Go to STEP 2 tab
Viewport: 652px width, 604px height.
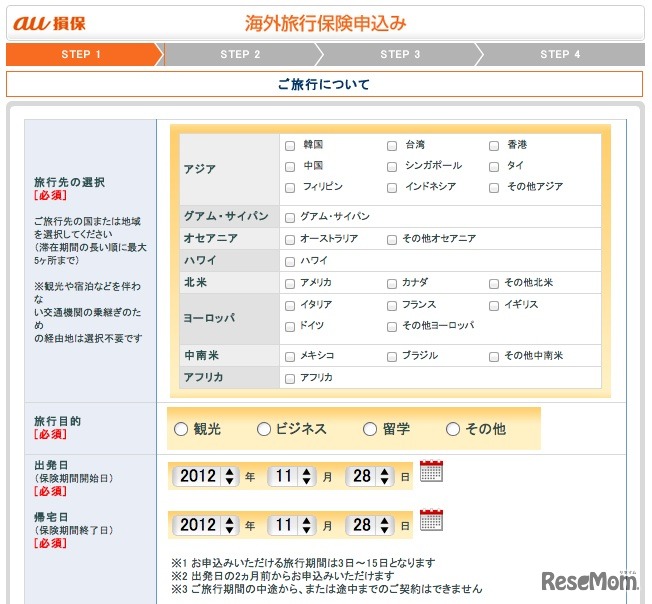[240, 54]
